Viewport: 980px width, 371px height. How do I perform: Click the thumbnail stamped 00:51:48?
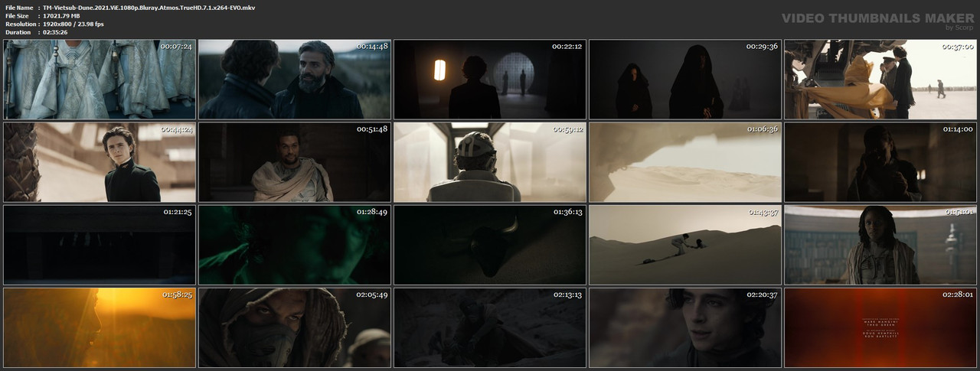(295, 162)
